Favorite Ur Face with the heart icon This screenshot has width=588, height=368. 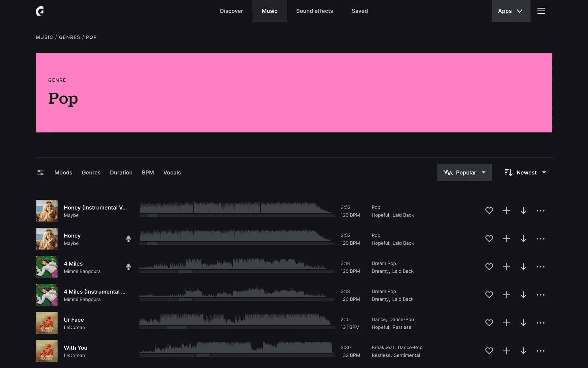pos(489,323)
